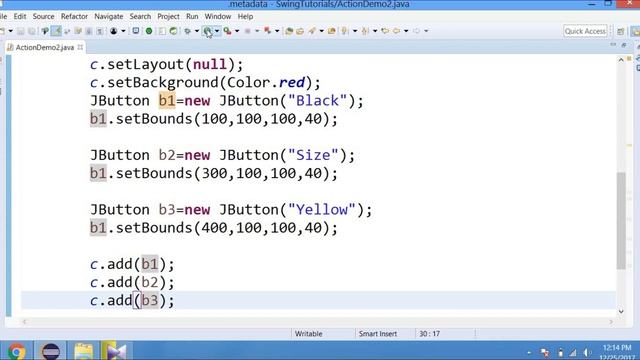The height and width of the screenshot is (360, 640).
Task: Click the Save toolbar icon
Action: 20,31
